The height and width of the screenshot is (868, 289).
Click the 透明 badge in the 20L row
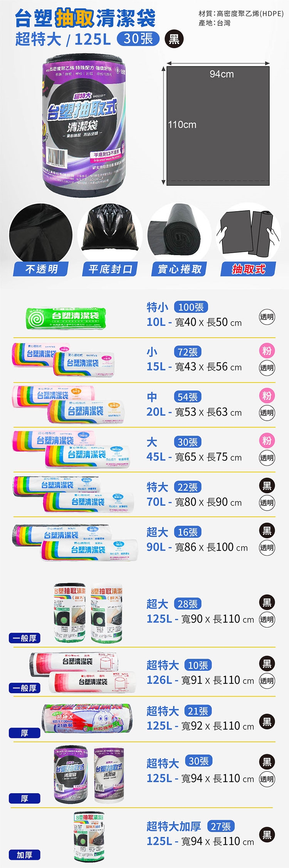point(267,413)
